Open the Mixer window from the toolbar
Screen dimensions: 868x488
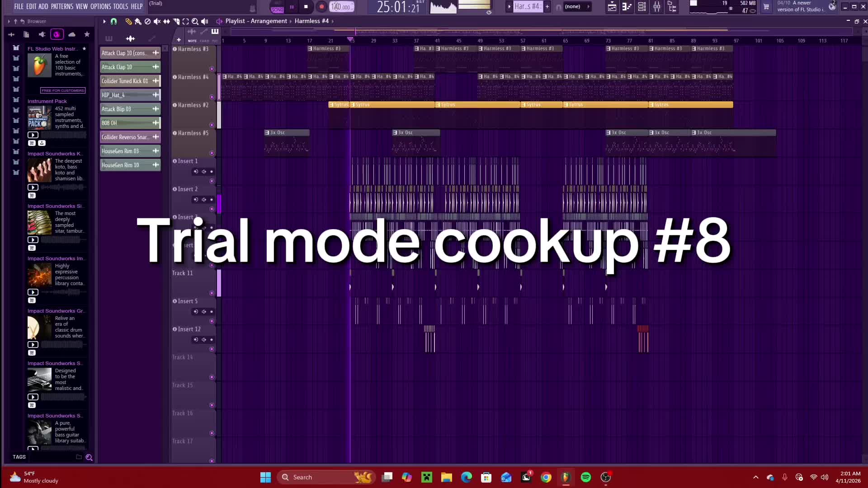(657, 7)
